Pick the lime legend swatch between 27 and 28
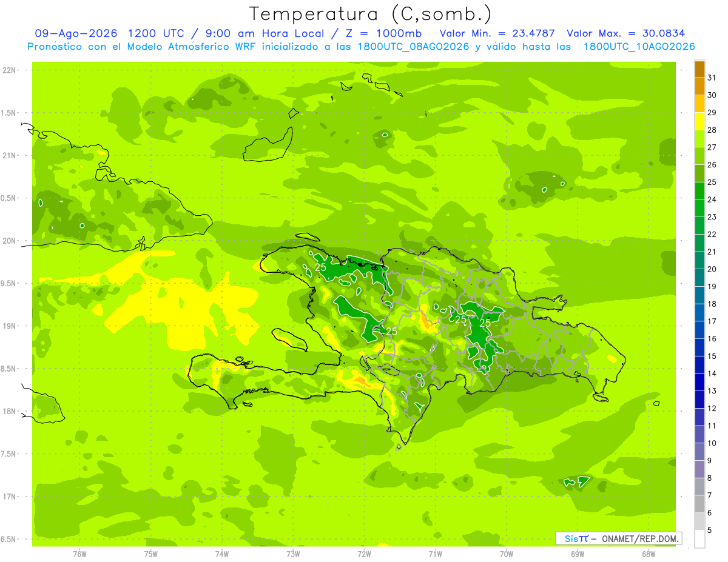 click(x=699, y=139)
